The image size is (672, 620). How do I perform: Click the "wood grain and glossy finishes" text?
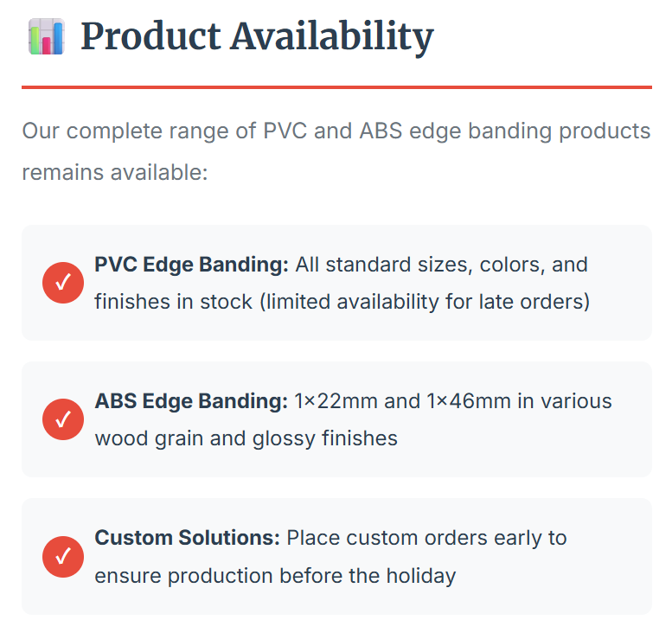click(246, 438)
